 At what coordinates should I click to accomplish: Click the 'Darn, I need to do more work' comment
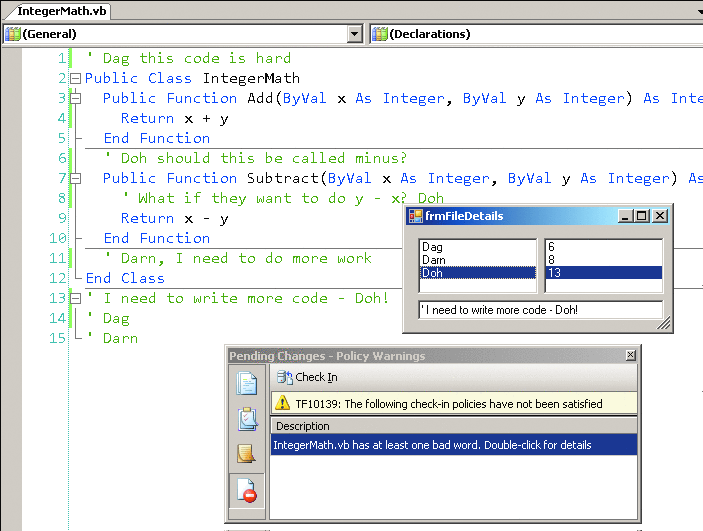click(x=238, y=258)
